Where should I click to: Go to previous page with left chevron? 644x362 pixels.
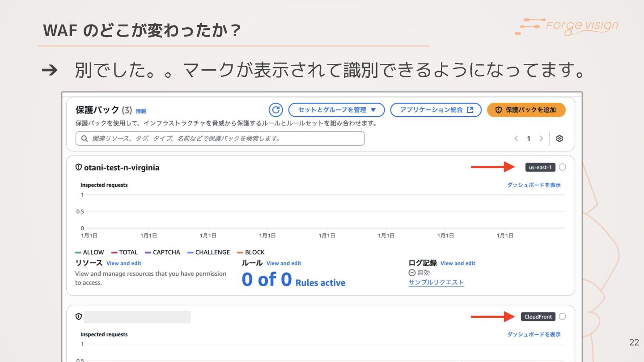516,139
